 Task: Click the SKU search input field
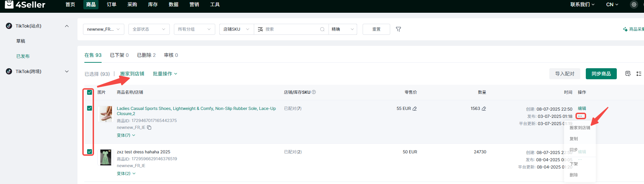(291, 29)
